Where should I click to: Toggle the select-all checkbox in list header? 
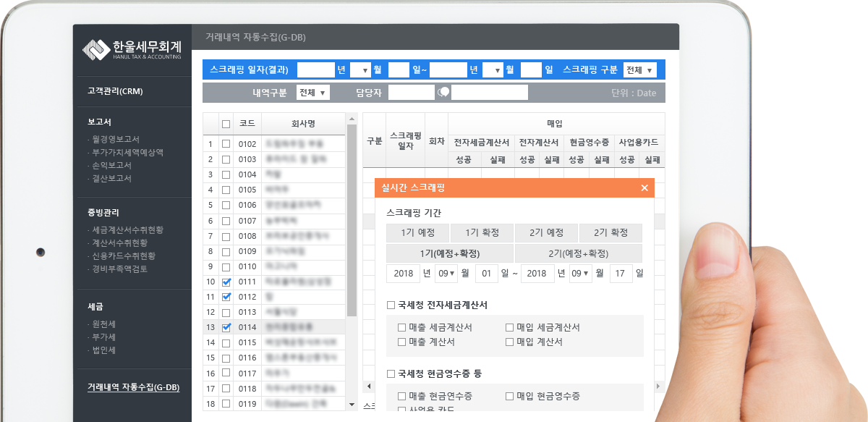(x=226, y=123)
